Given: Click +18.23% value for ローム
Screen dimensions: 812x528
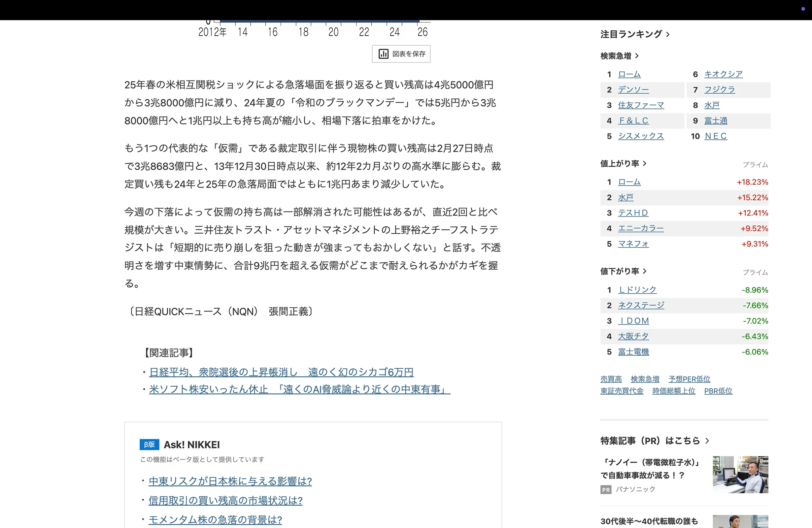Looking at the screenshot, I should pyautogui.click(x=752, y=182).
